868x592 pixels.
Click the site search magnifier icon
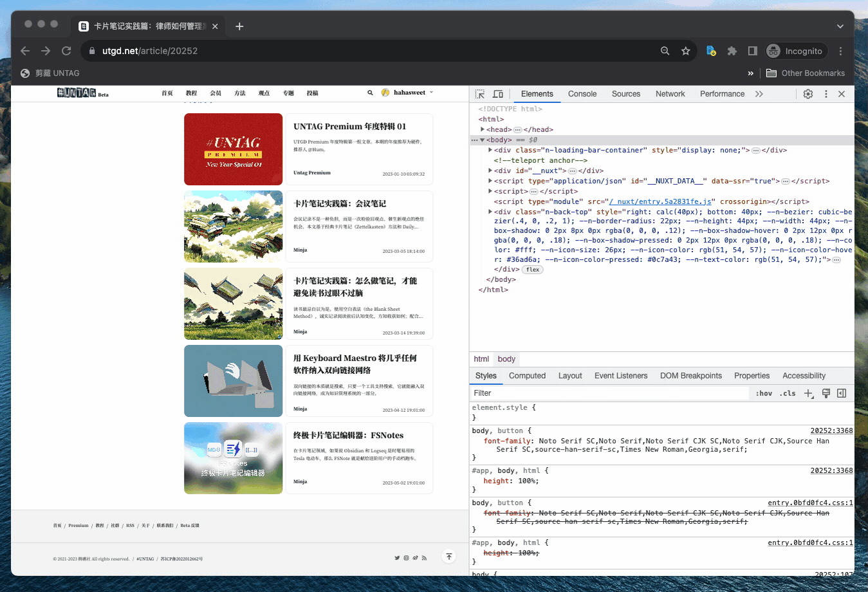click(370, 93)
